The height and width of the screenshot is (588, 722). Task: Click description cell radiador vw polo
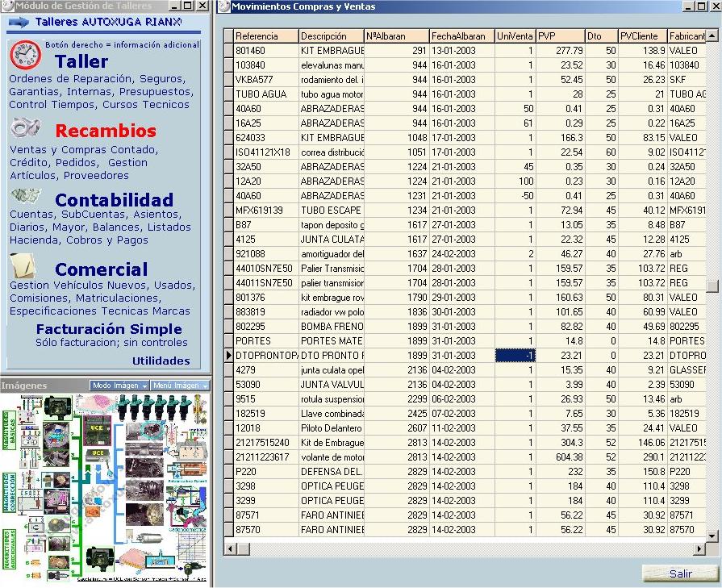click(x=332, y=311)
